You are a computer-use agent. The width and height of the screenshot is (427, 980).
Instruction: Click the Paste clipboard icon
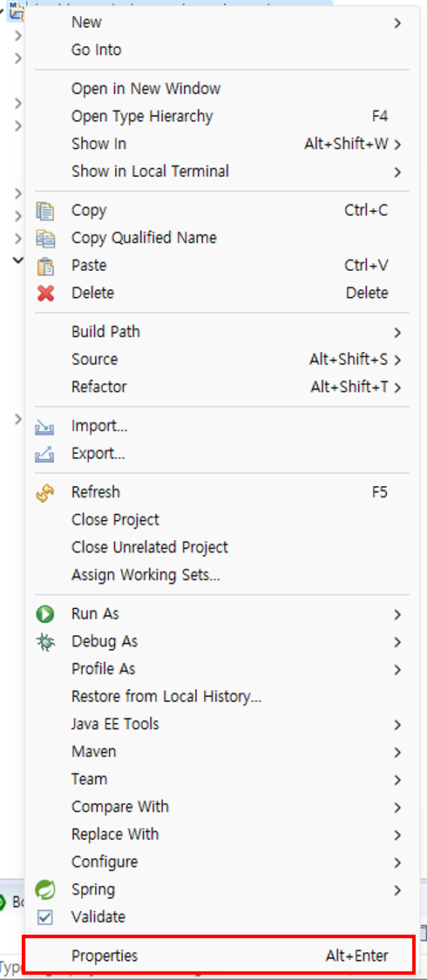[x=45, y=266]
